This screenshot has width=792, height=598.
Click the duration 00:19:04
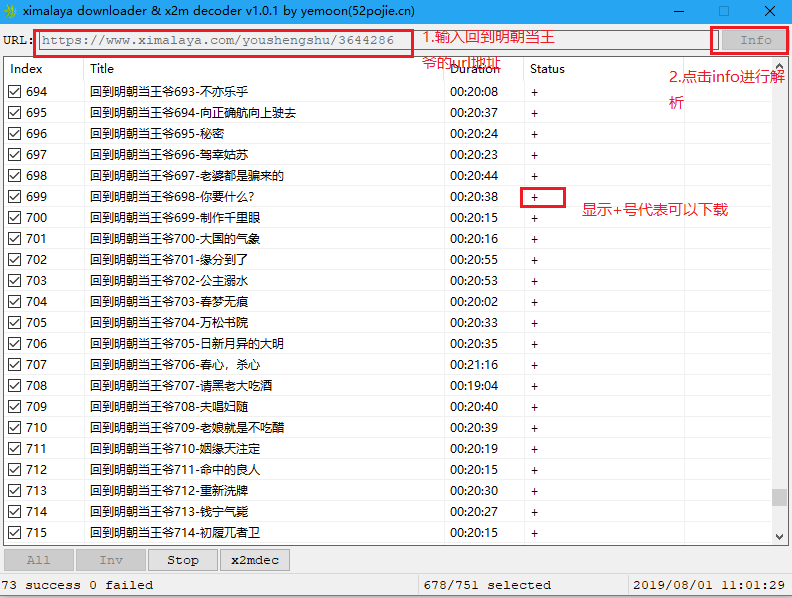click(x=474, y=385)
